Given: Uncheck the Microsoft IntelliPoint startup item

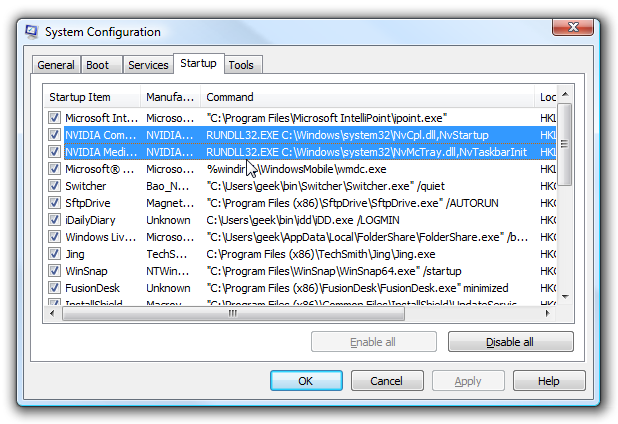Looking at the screenshot, I should coord(54,118).
